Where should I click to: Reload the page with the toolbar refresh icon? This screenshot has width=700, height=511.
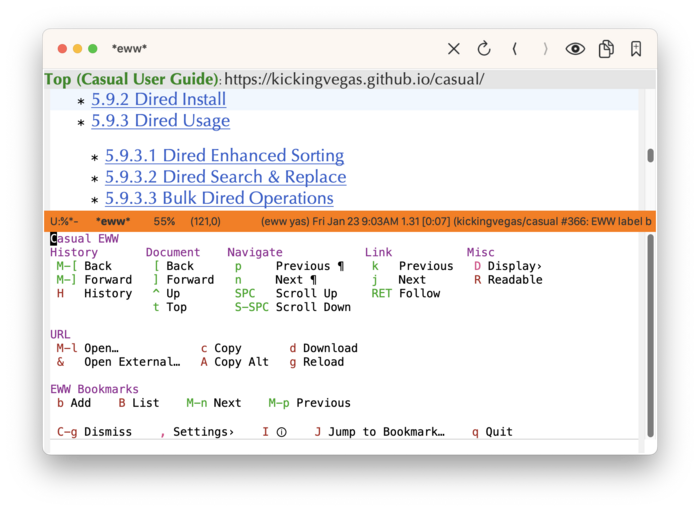(484, 49)
